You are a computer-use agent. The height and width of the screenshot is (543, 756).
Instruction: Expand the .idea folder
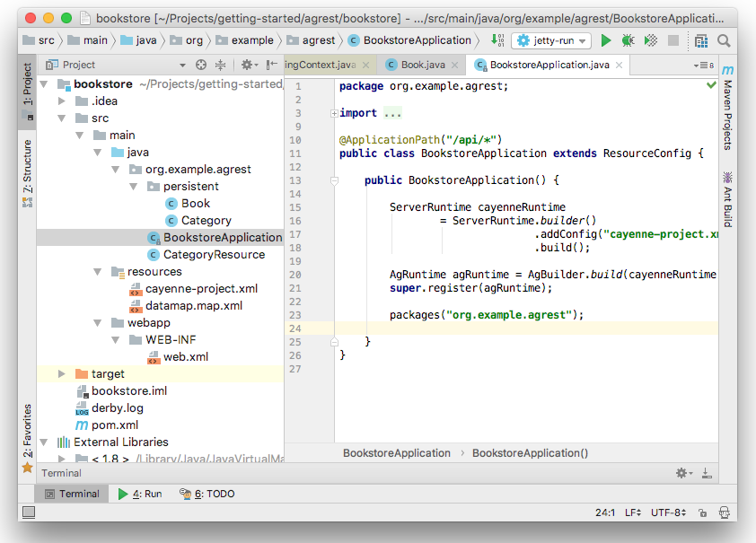click(62, 101)
